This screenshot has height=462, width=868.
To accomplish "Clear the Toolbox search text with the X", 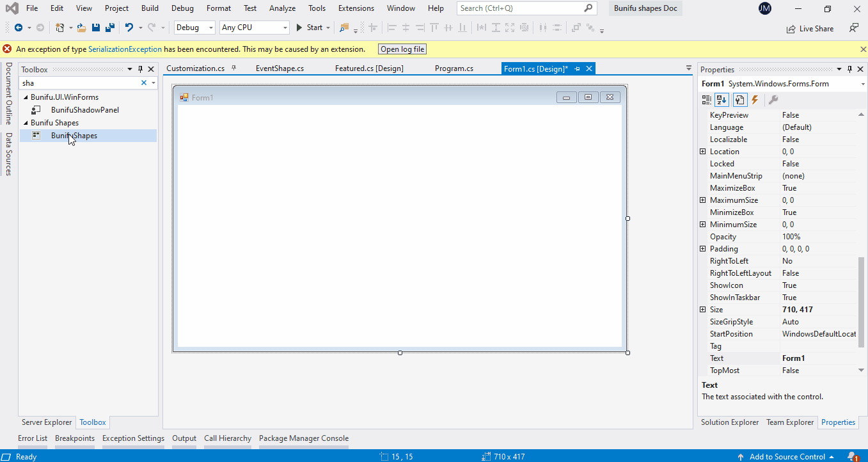I will tap(144, 83).
